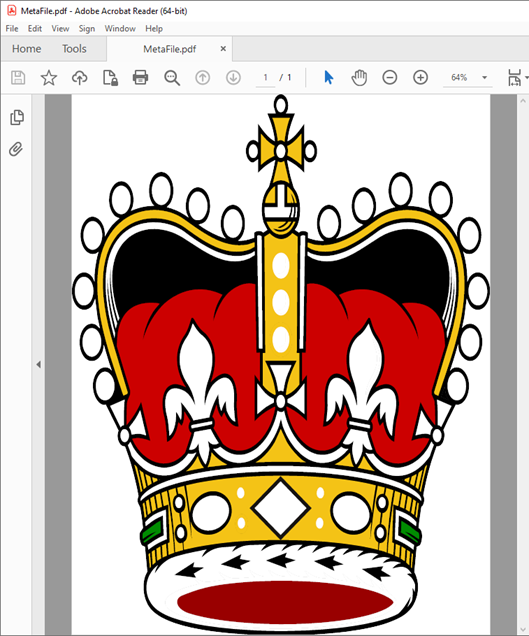
Task: Close the MetaFile.pdf tab
Action: [223, 49]
